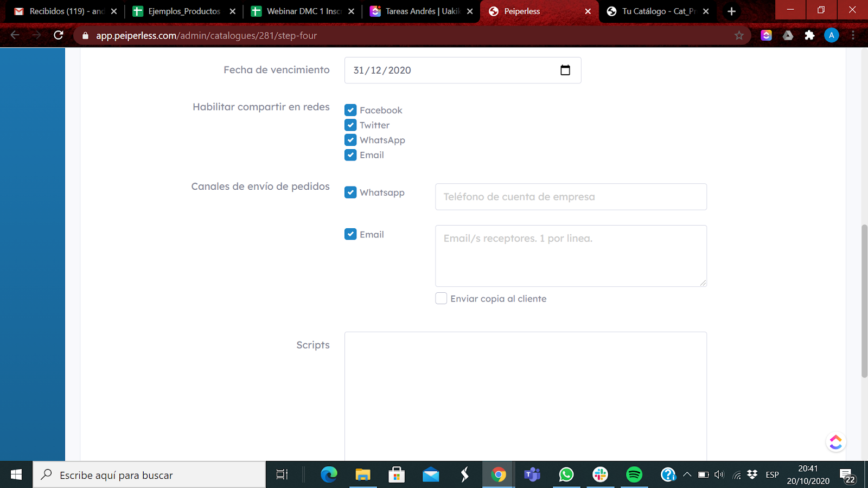Bookmark this page with the star icon
The height and width of the screenshot is (488, 868).
pos(739,35)
